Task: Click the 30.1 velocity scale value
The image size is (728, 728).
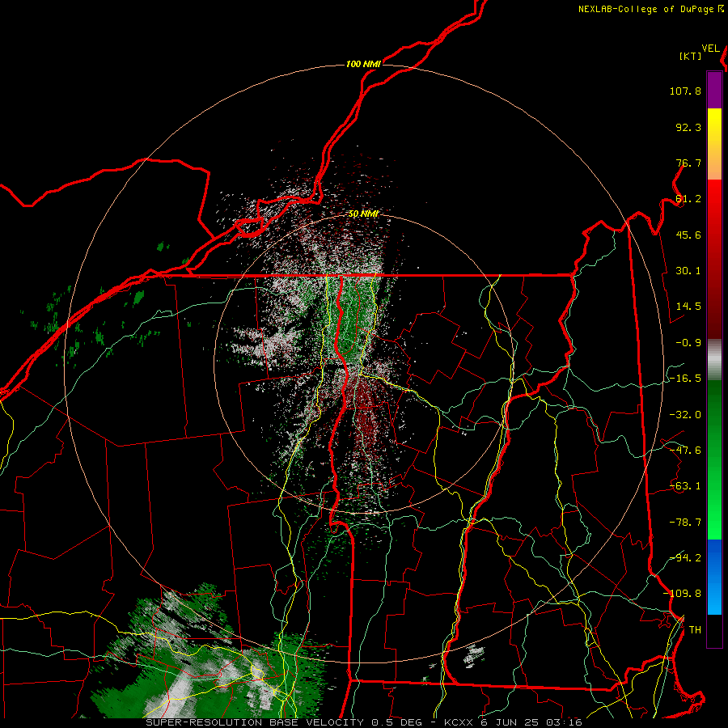Action: (x=688, y=271)
